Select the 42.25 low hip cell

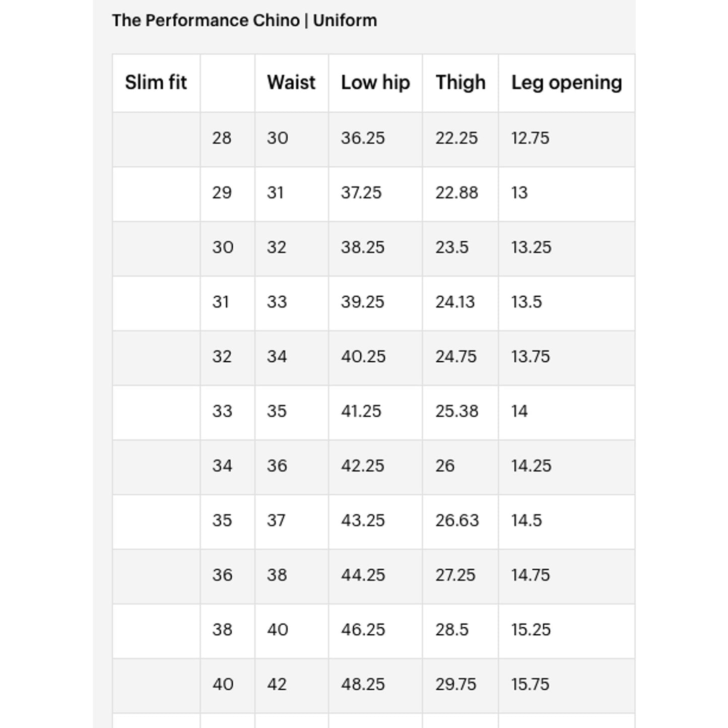click(362, 466)
